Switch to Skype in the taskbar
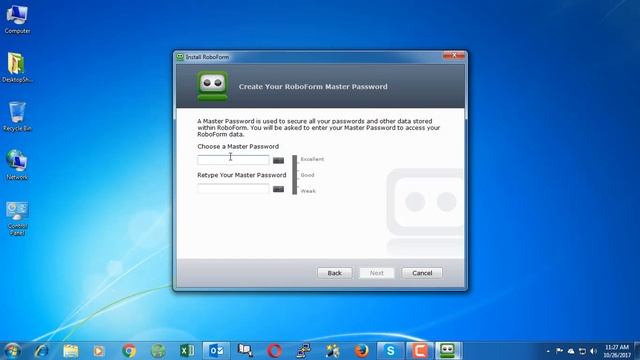This screenshot has width=640, height=360. [391, 351]
